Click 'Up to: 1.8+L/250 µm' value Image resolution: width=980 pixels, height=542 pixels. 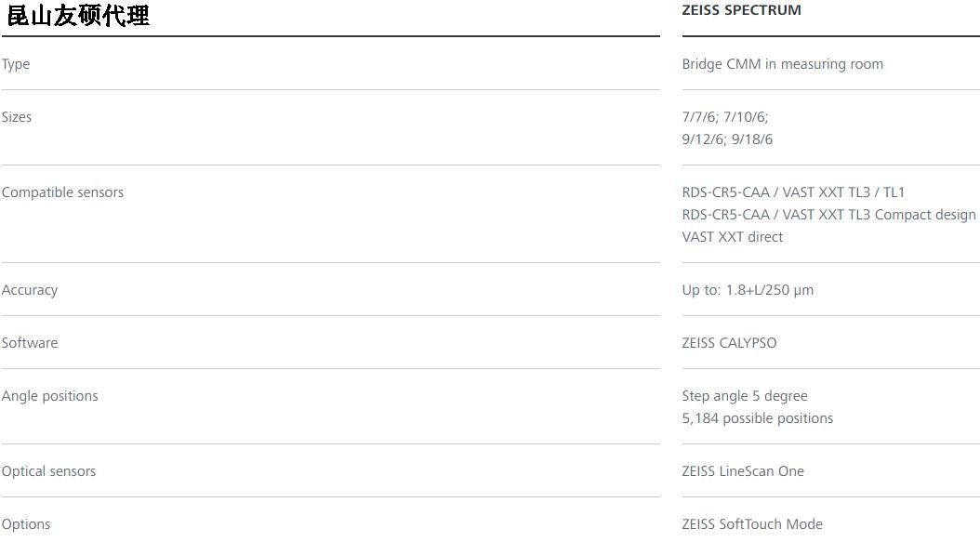coord(748,290)
